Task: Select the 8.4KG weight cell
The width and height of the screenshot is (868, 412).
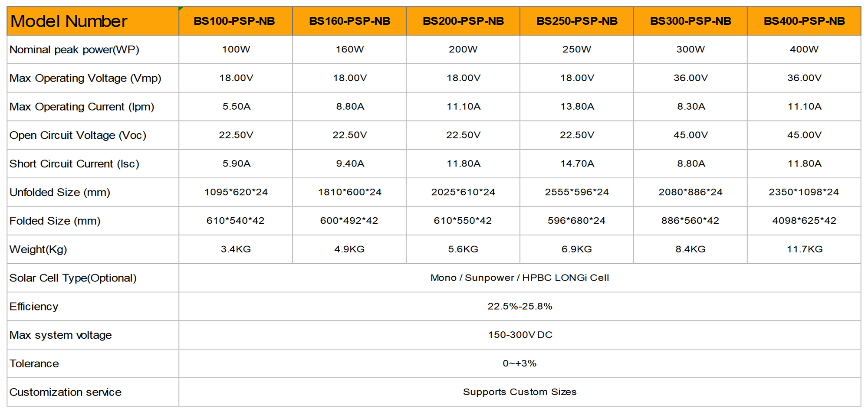Action: (x=690, y=249)
